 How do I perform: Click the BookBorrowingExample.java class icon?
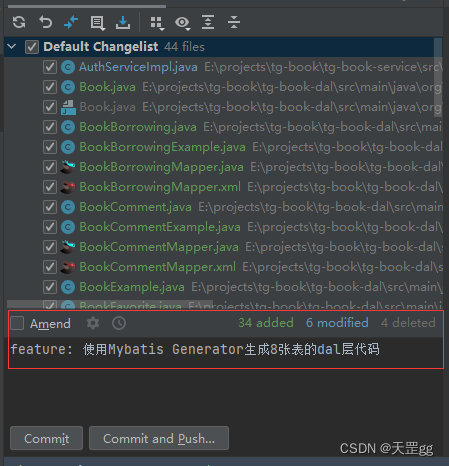coord(68,147)
